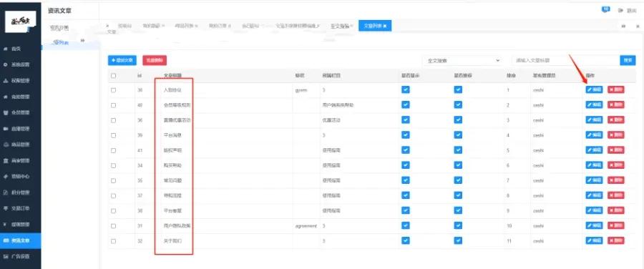The image size is (644, 269).
Task: Open 商家管理 icon in sidebar
Action: point(5,160)
